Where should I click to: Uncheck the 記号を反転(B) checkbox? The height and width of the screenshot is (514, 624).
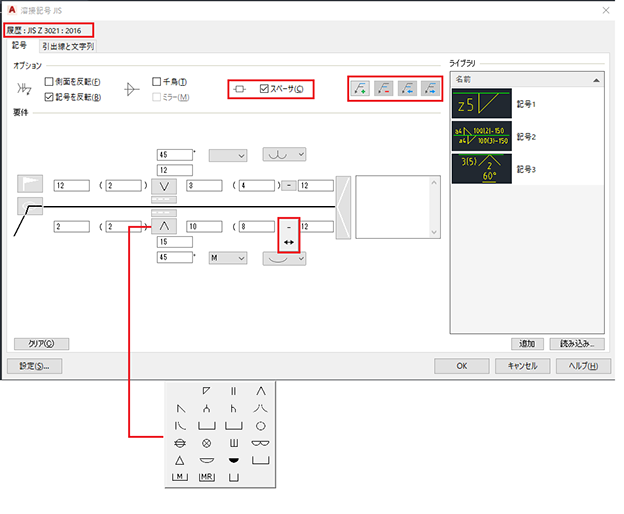coord(49,97)
